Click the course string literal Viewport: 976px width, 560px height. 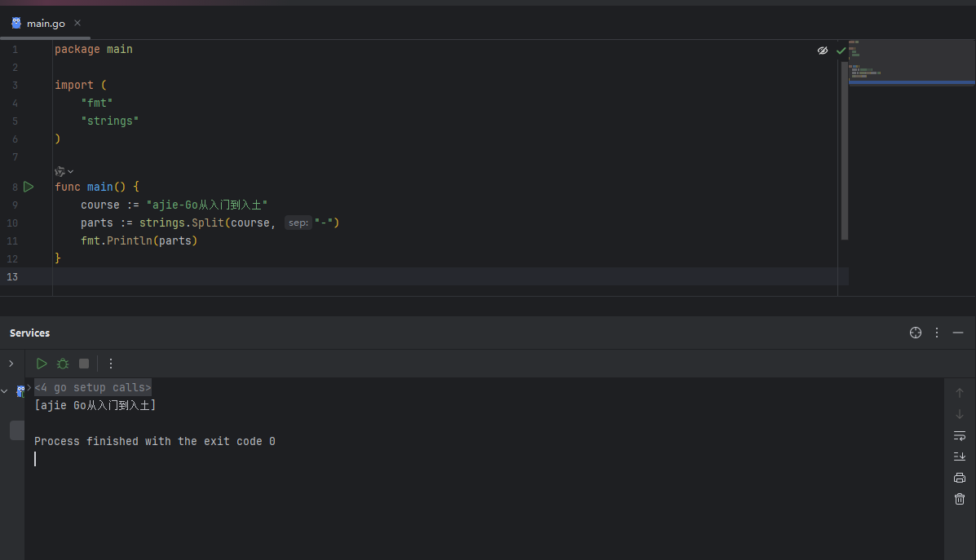pos(206,205)
